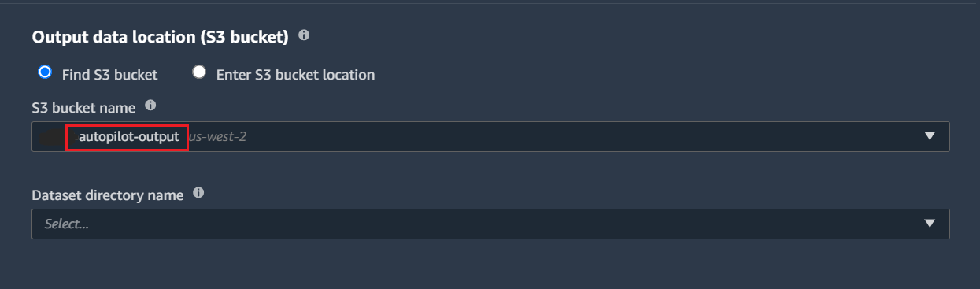Select the Enter S3 bucket location radio button

pos(199,72)
